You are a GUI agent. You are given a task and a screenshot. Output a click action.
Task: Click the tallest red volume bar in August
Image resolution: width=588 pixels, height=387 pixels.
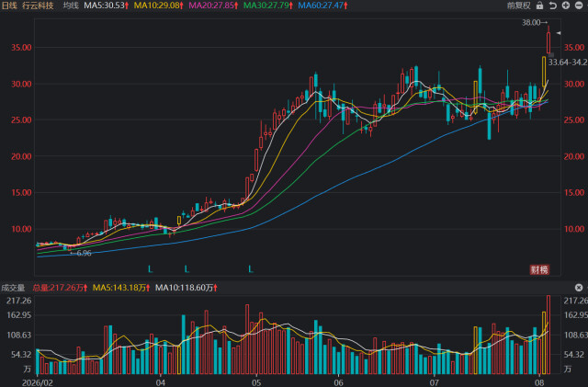(548, 335)
